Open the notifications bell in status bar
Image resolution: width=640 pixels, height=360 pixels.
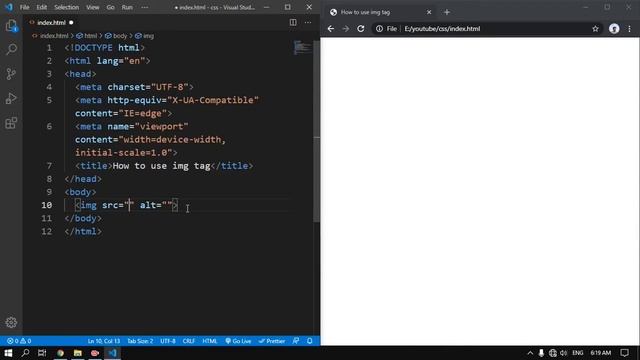tap(310, 341)
